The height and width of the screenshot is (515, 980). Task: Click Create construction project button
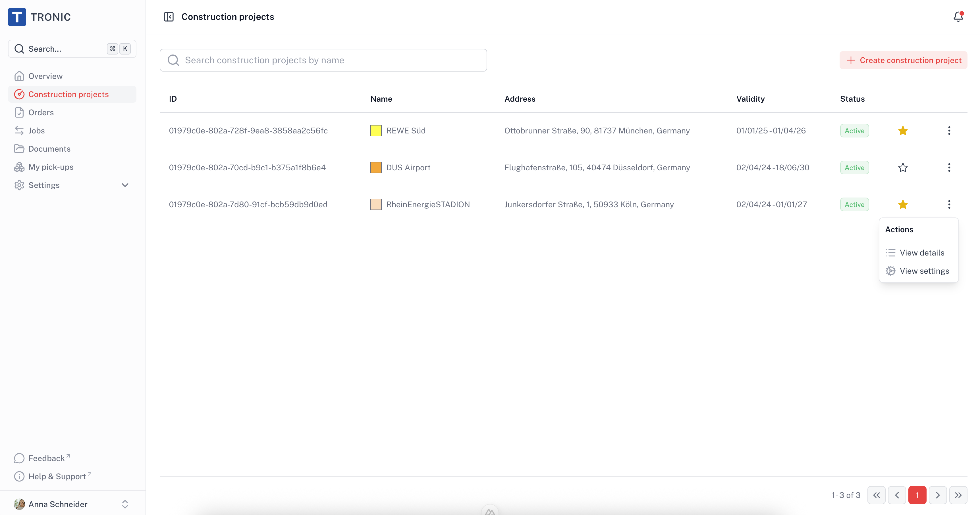tap(903, 60)
